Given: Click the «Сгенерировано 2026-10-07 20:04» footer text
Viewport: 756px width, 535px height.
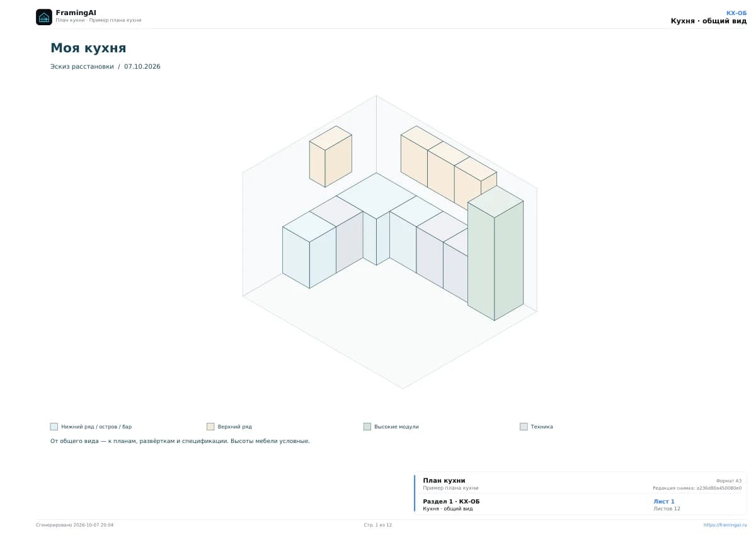Looking at the screenshot, I should click(x=75, y=525).
